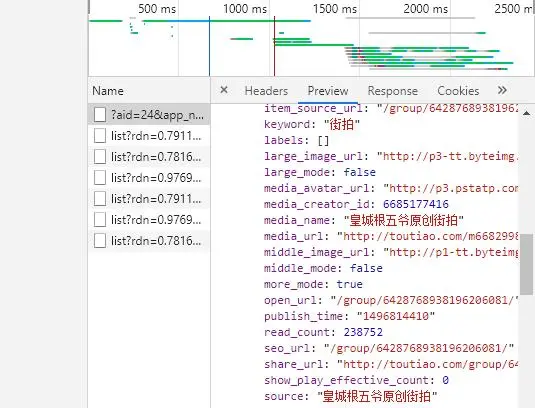The height and width of the screenshot is (408, 535).
Task: Switch to the Preview tab
Action: coord(328,91)
